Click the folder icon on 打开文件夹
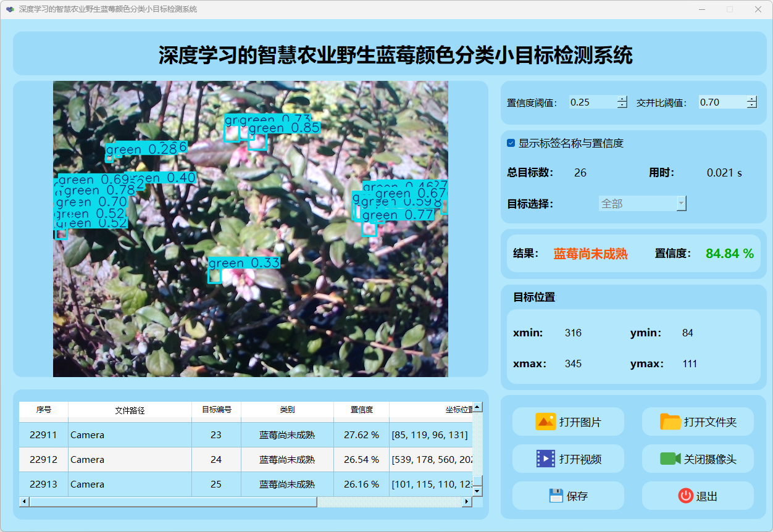Screen dimensions: 773x532 click(x=670, y=422)
